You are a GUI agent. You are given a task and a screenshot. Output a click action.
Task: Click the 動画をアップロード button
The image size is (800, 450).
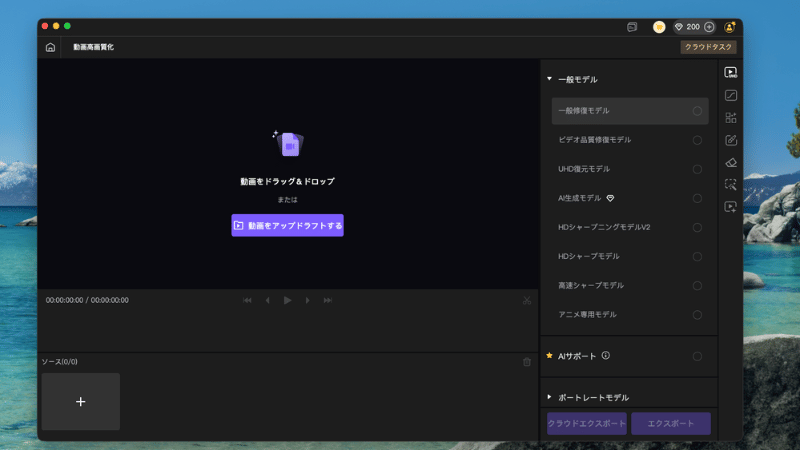coord(287,225)
